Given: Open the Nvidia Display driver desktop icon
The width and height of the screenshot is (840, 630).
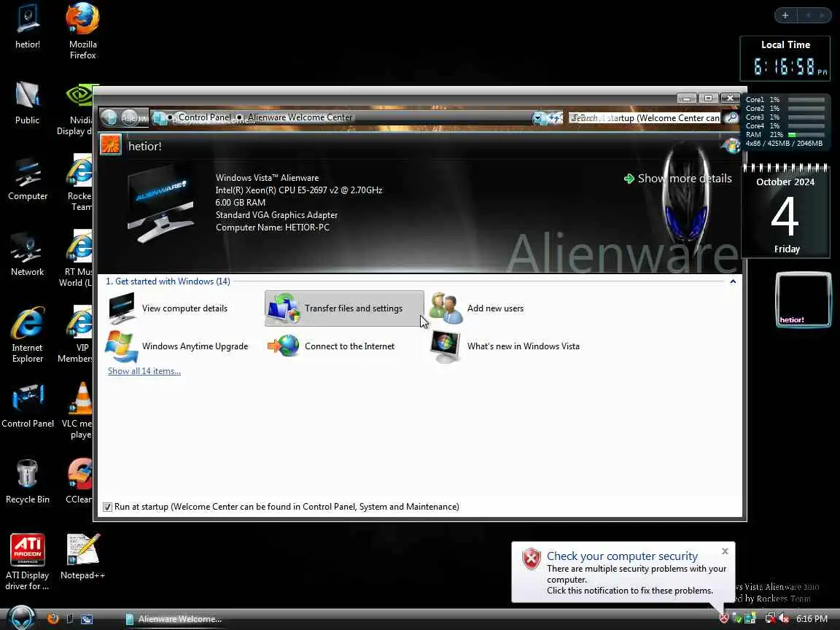Looking at the screenshot, I should point(77,110).
